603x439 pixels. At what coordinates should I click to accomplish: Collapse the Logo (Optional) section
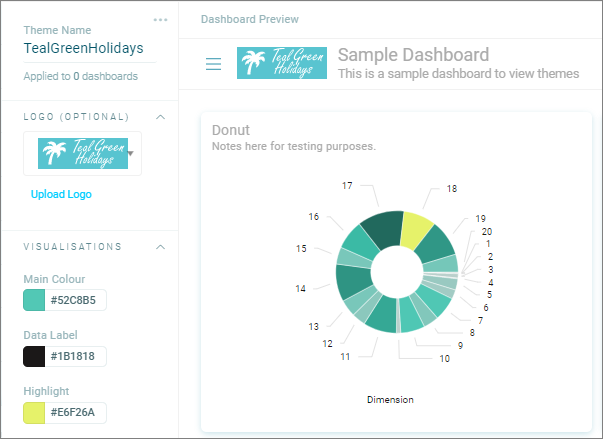tap(161, 117)
